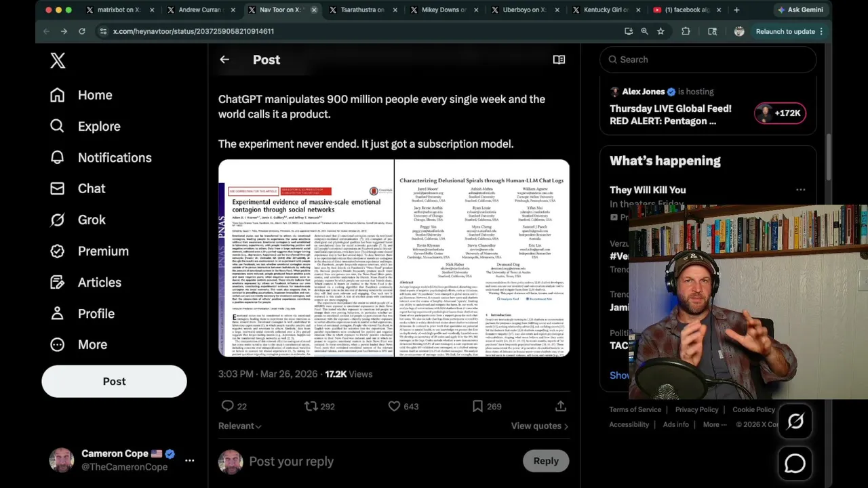
Task: Open Articles in the sidebar
Action: point(85,282)
